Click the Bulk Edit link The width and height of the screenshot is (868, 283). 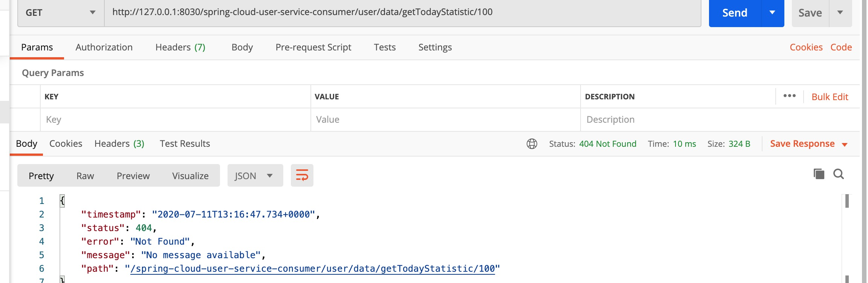[830, 97]
